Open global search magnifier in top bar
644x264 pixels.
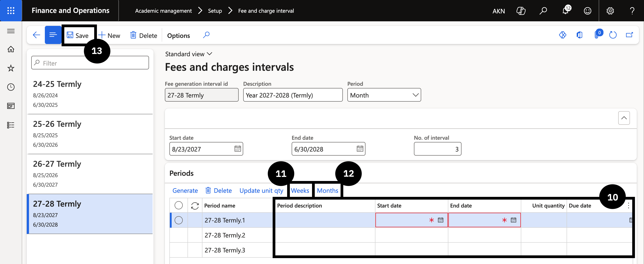[x=543, y=11]
